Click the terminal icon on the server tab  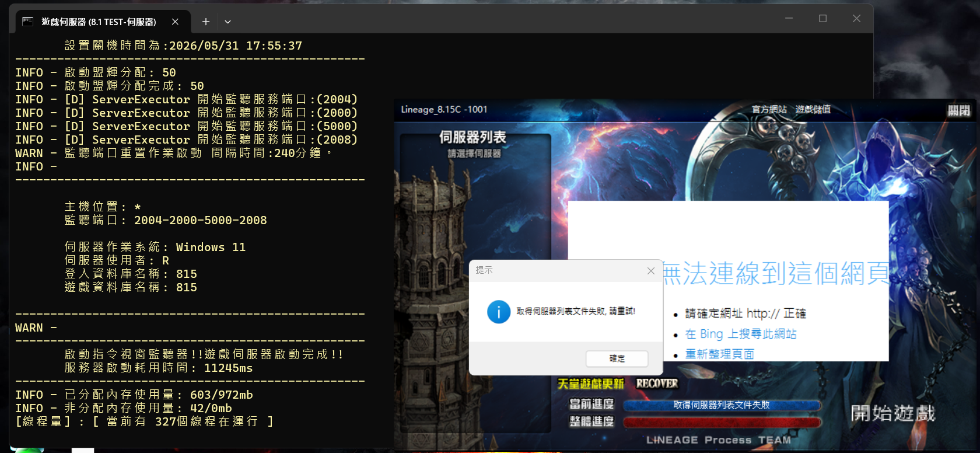27,22
